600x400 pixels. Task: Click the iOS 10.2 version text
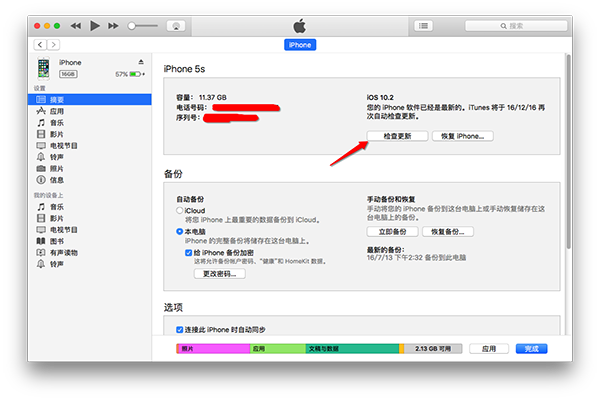click(x=380, y=98)
